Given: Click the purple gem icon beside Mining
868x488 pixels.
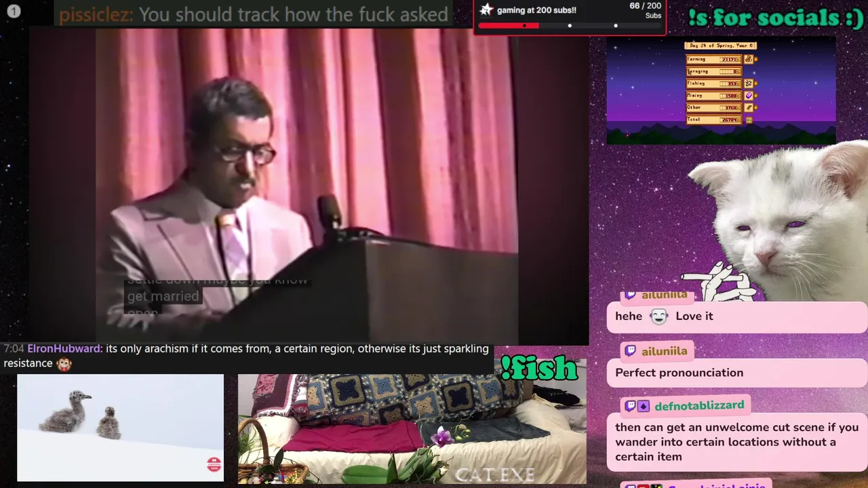Looking at the screenshot, I should (749, 96).
